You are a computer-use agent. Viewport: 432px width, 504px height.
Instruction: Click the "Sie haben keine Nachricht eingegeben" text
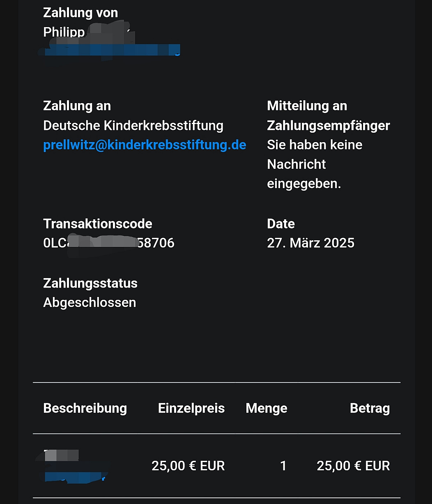tap(315, 164)
